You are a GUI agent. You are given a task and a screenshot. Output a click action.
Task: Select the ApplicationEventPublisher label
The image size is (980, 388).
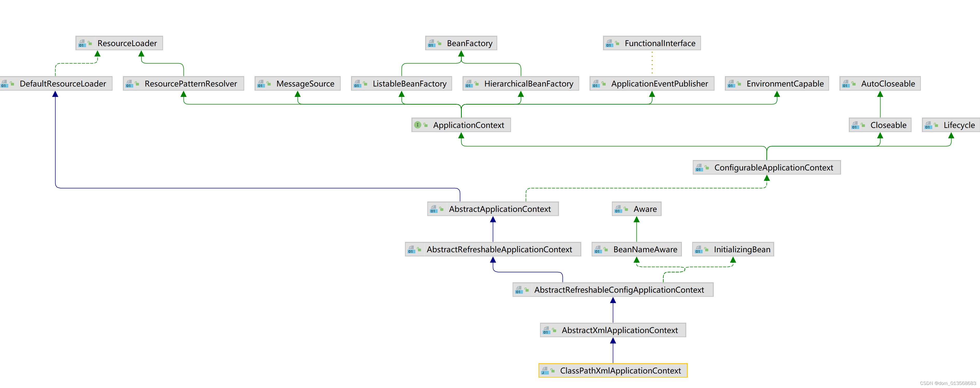click(659, 84)
